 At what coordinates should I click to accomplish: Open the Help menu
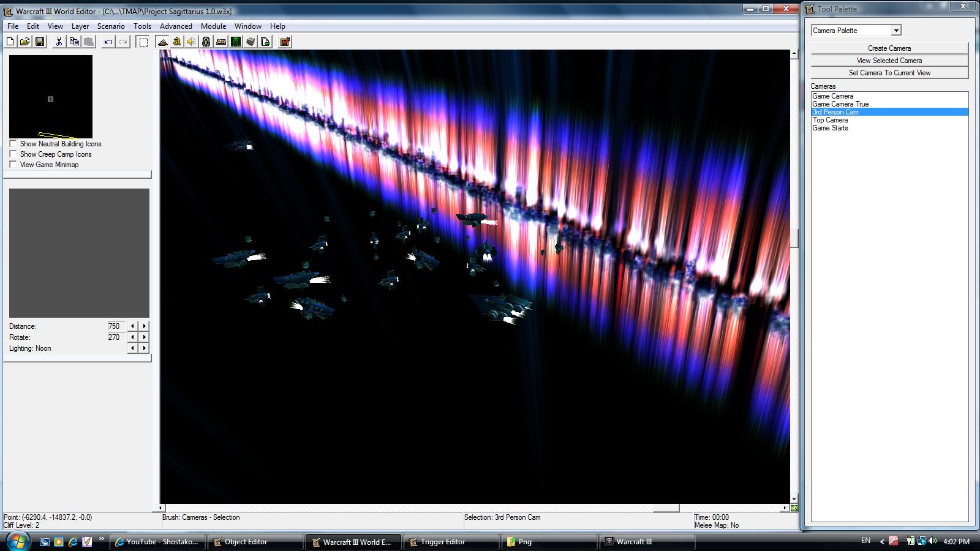[277, 26]
